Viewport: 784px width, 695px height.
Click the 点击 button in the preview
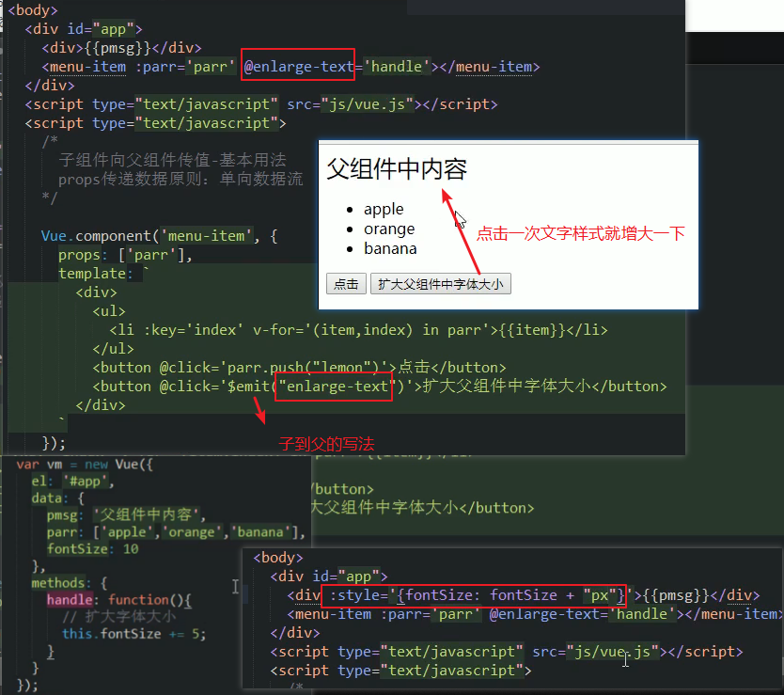click(x=346, y=284)
